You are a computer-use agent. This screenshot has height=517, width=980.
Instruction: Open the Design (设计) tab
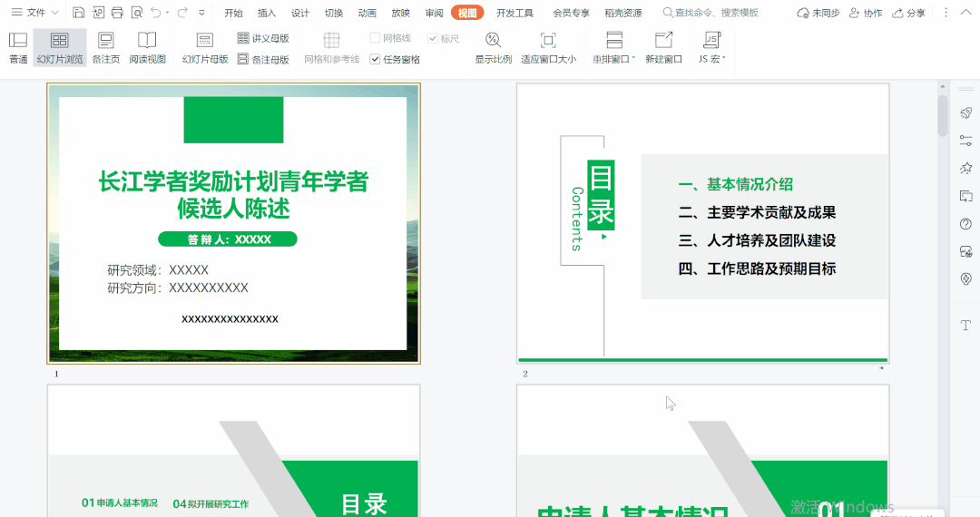point(300,13)
